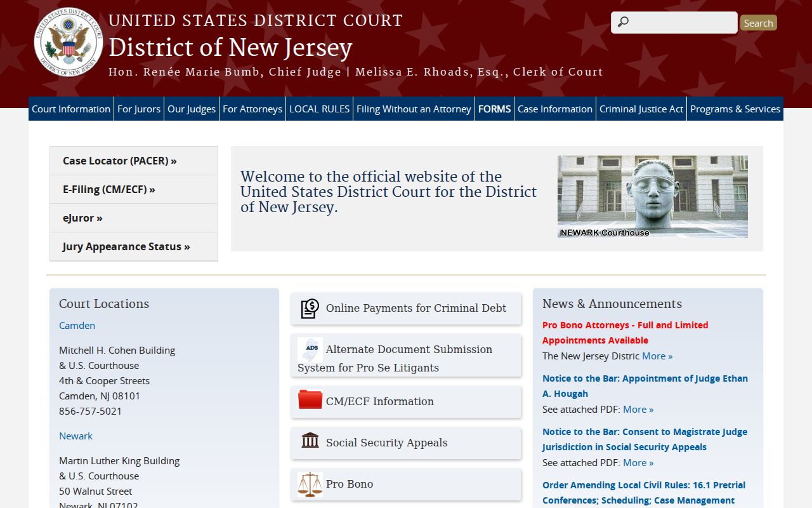Click the 'UNITED STATES DISTRICT COURT' header text
Screen dimensions: 812x508
(x=256, y=20)
